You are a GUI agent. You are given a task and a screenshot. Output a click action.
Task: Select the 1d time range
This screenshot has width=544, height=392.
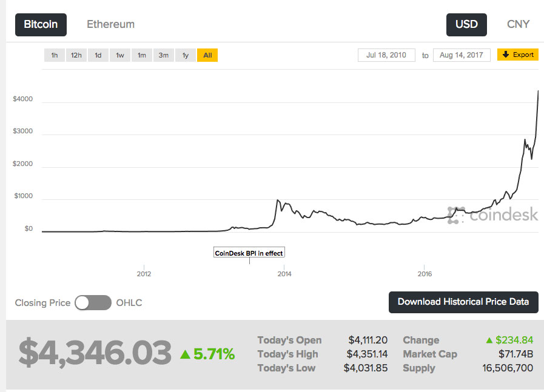coord(98,55)
